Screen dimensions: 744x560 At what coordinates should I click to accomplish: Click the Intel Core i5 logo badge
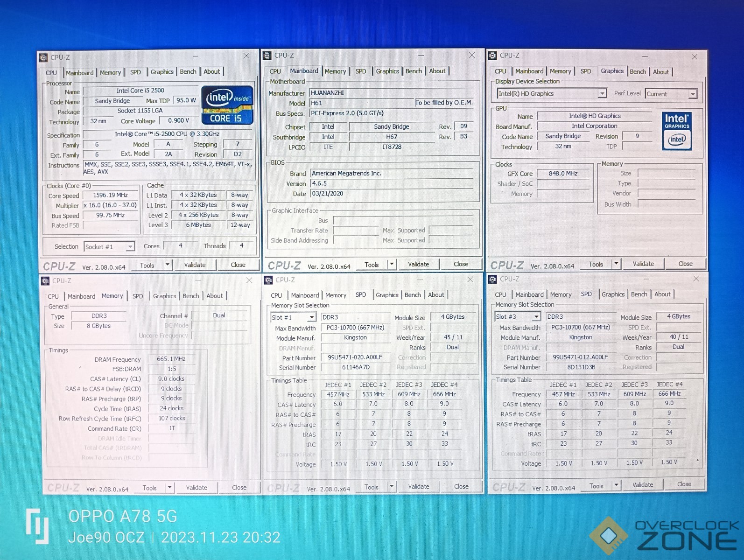pyautogui.click(x=227, y=105)
